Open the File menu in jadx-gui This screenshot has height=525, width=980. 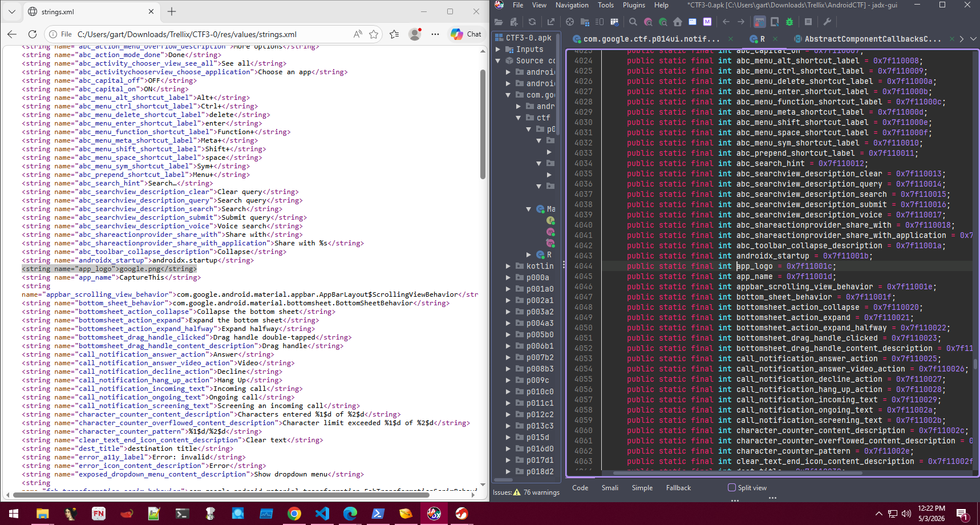518,5
